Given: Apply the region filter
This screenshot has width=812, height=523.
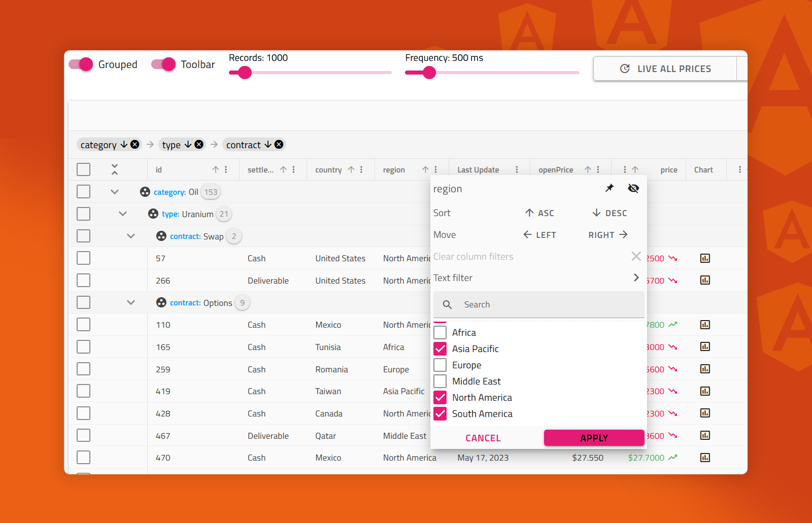Looking at the screenshot, I should click(x=594, y=438).
